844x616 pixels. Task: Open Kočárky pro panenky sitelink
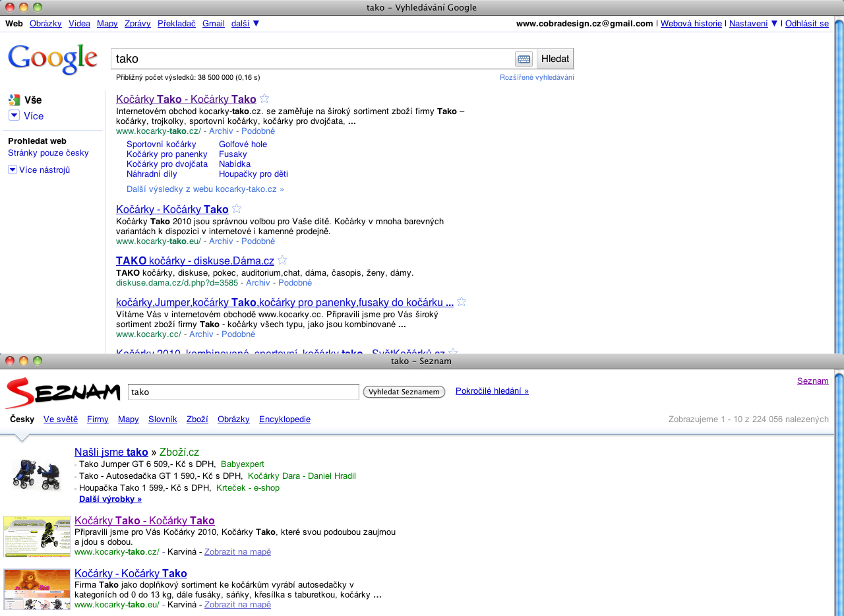tap(167, 154)
